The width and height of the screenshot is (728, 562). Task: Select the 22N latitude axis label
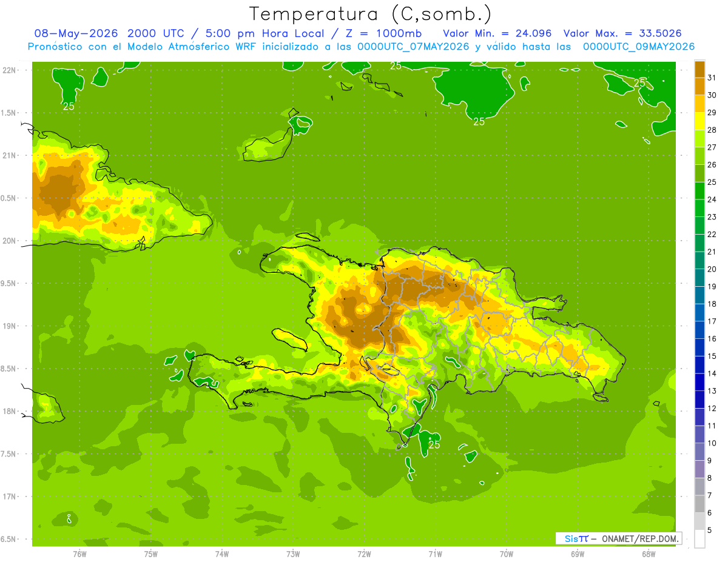9,70
